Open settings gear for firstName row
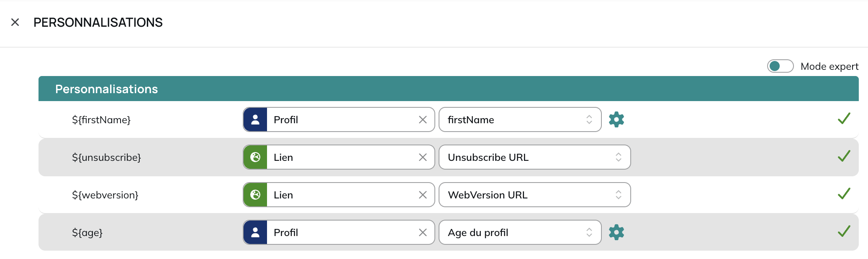Viewport: 868px width, 259px height. click(x=616, y=119)
